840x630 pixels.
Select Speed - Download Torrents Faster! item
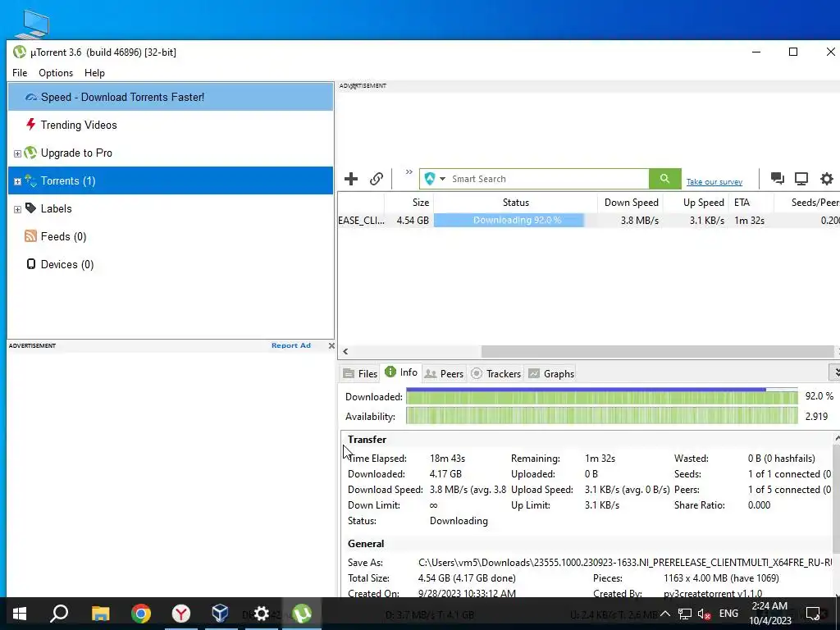click(x=171, y=97)
